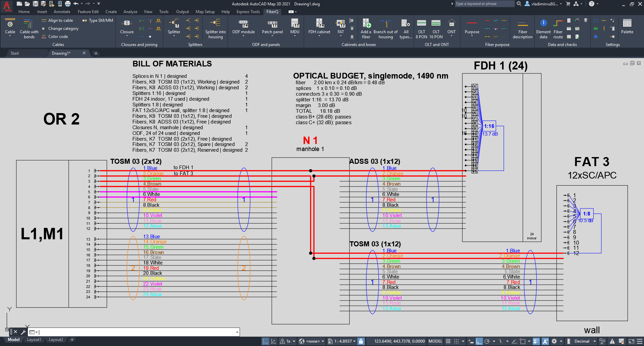
Task: Open the Feature Edit tab
Action: coord(88,12)
